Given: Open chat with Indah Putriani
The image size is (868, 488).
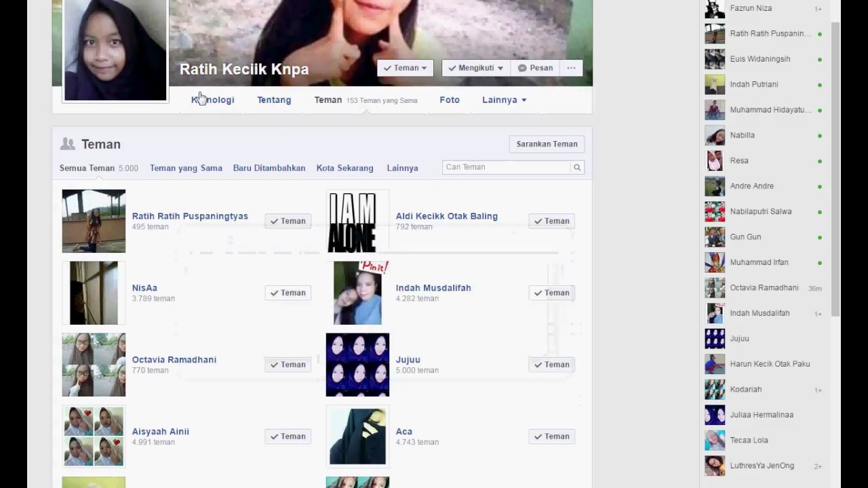Looking at the screenshot, I should (x=764, y=84).
